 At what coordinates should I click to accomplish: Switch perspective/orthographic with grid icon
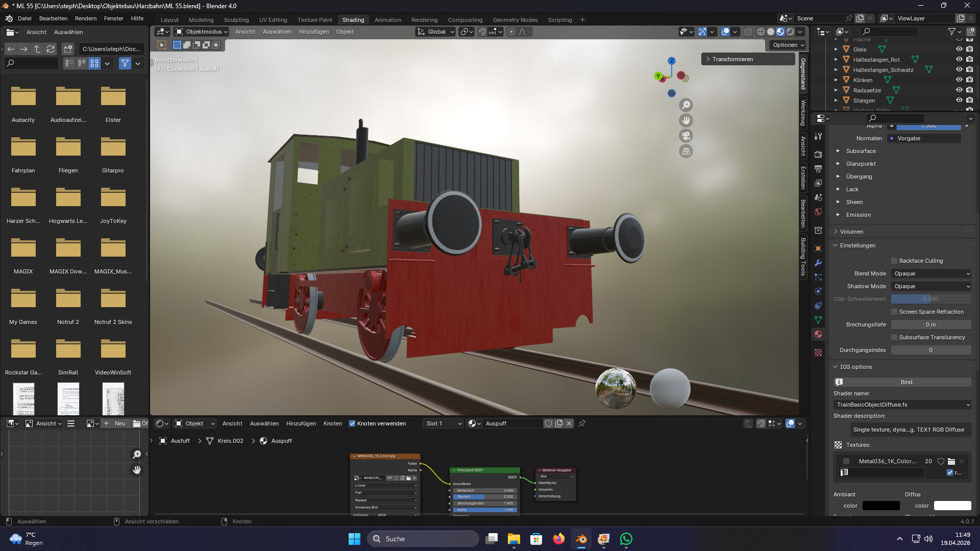(686, 151)
